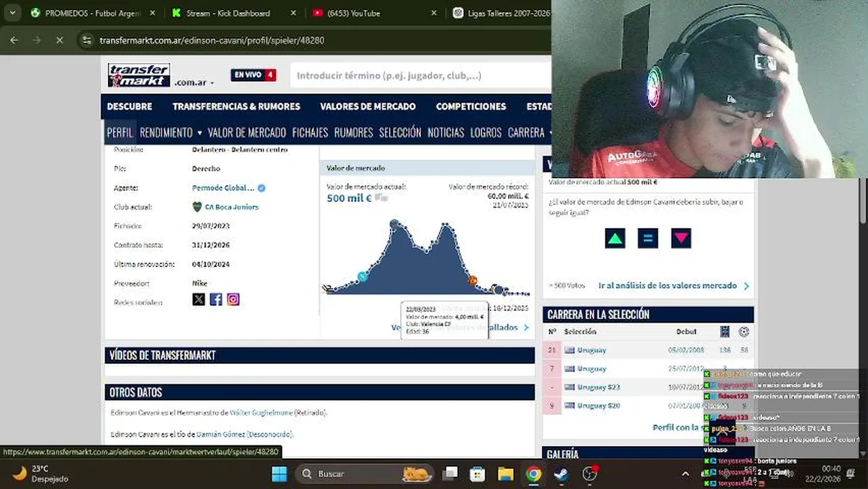Open Cavani's Facebook profile icon
868x489 pixels.
216,300
